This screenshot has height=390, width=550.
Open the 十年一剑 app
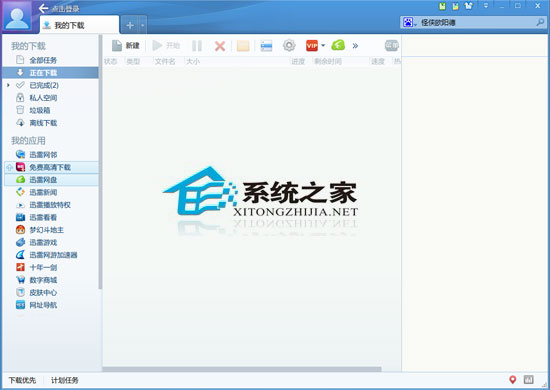(x=43, y=268)
